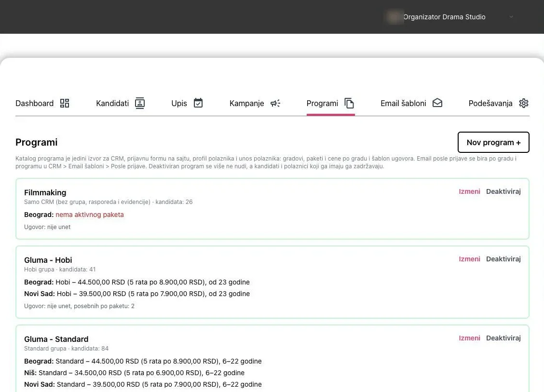Click the Dashboard grid icon
Image resolution: width=544 pixels, height=392 pixels.
65,103
